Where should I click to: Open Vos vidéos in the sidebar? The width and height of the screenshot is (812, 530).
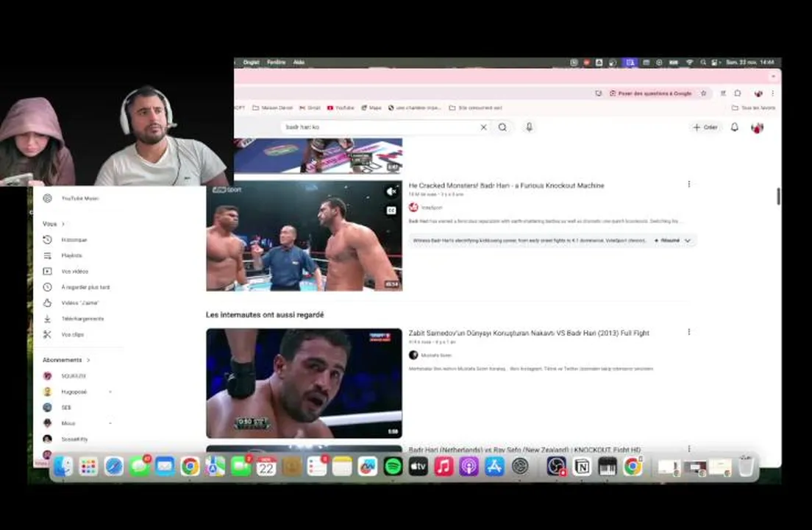coord(73,272)
